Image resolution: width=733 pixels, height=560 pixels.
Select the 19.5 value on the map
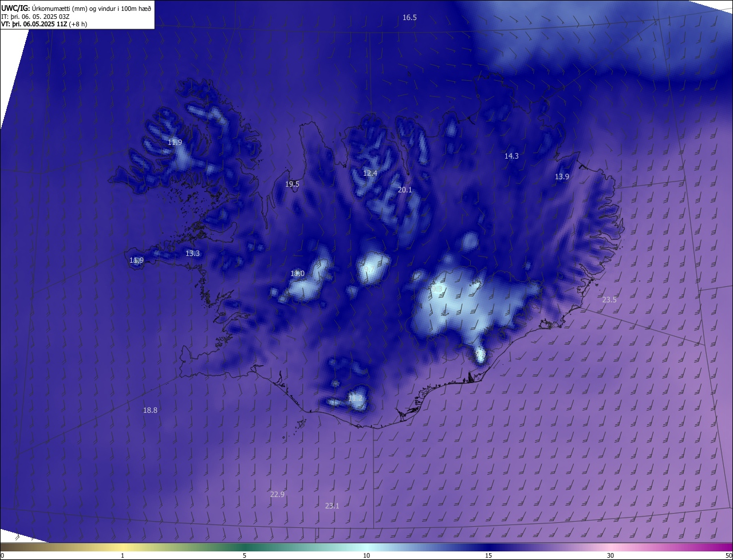pos(292,184)
